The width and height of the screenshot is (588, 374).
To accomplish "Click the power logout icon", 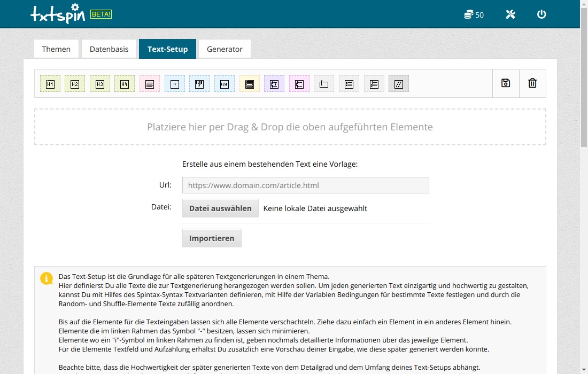I will [x=541, y=14].
